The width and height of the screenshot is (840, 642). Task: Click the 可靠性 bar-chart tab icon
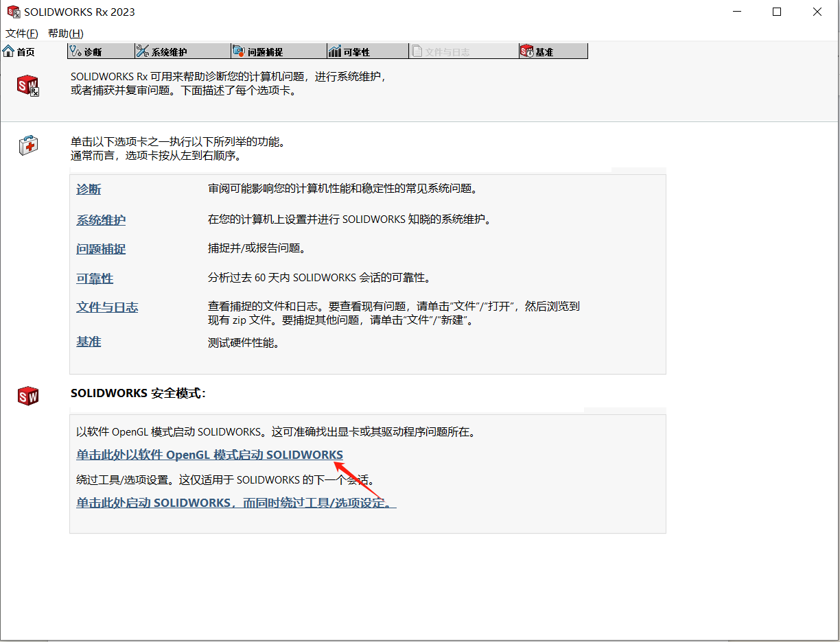[334, 51]
